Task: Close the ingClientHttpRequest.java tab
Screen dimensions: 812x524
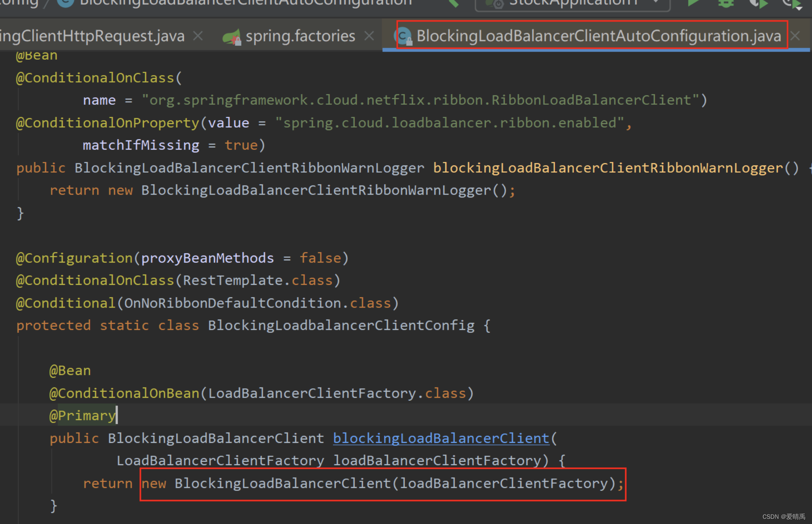Action: click(198, 36)
